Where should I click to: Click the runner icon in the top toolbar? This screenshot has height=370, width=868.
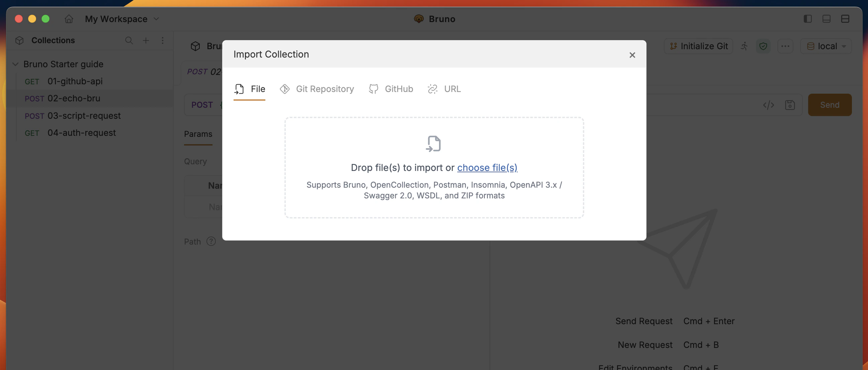click(745, 46)
